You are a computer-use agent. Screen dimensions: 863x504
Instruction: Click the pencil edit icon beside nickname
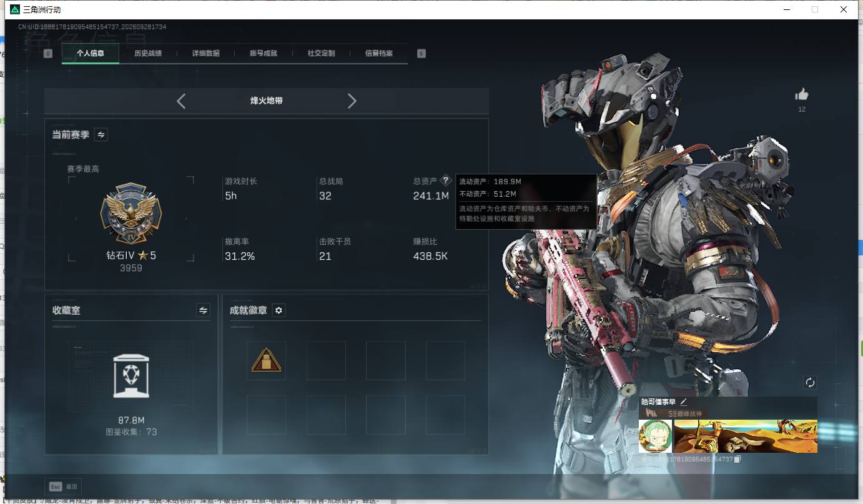point(684,402)
